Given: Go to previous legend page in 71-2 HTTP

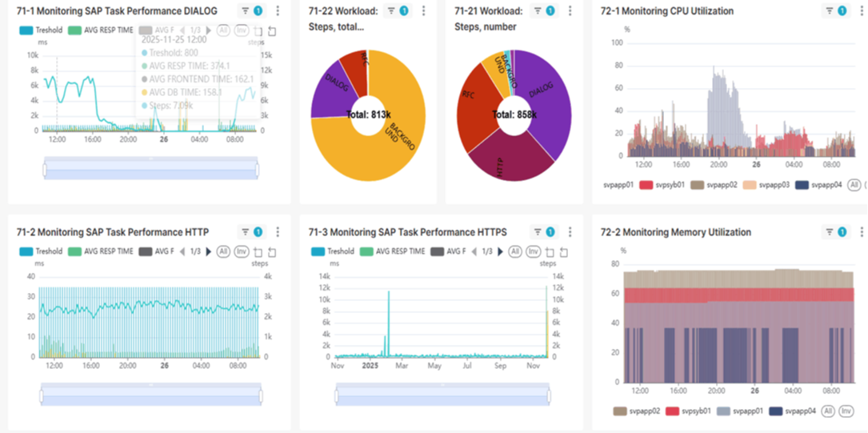Looking at the screenshot, I should (x=182, y=251).
